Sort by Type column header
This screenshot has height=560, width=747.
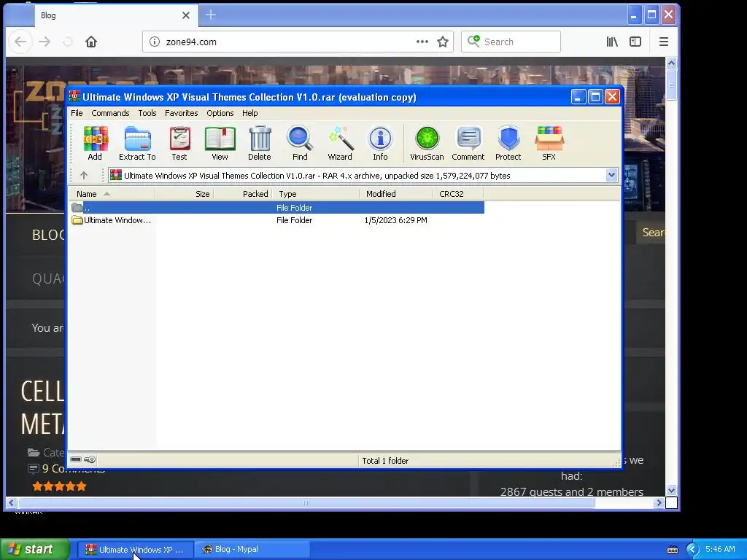tap(315, 194)
